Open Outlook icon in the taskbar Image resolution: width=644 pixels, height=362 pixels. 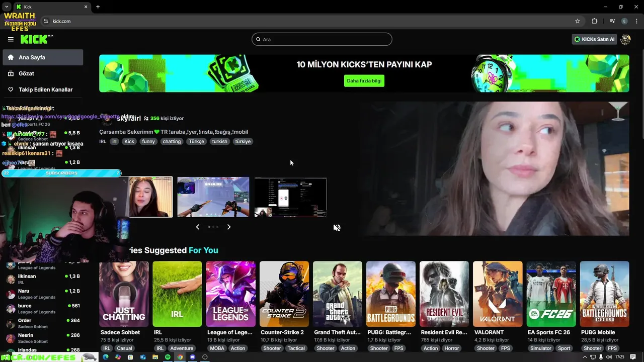[x=143, y=357]
